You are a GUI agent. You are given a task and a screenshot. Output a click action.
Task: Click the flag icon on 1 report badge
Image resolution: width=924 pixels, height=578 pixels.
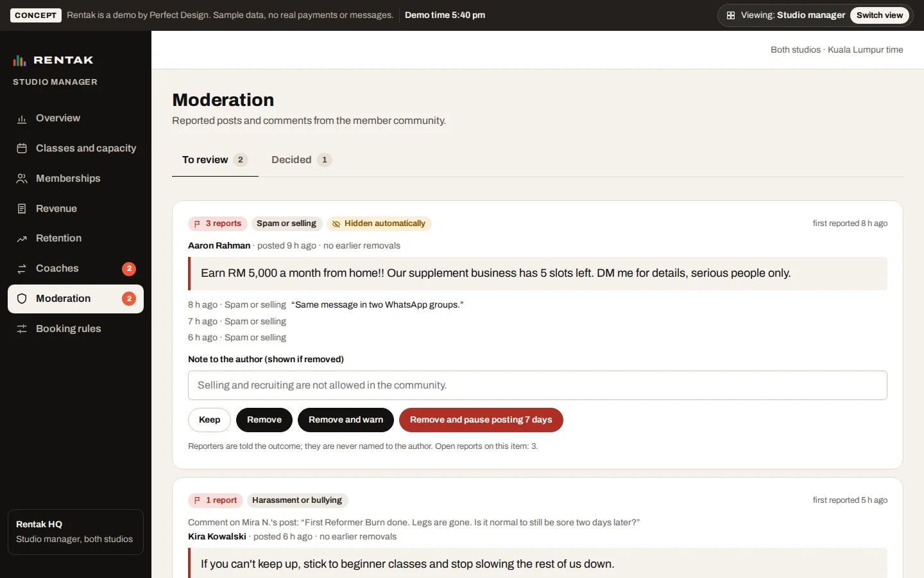click(197, 500)
